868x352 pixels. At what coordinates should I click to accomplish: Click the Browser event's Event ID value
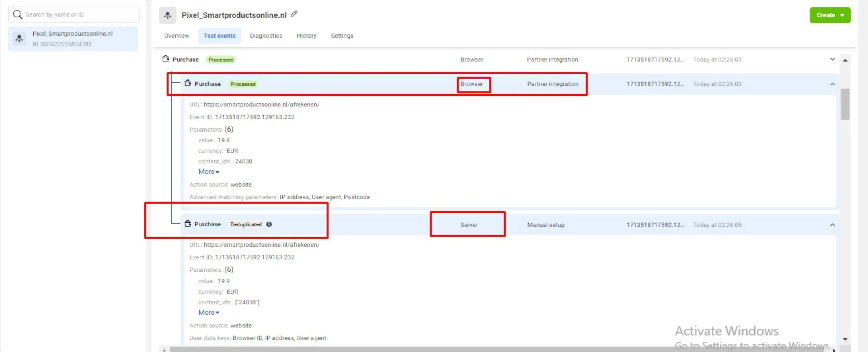[x=255, y=117]
